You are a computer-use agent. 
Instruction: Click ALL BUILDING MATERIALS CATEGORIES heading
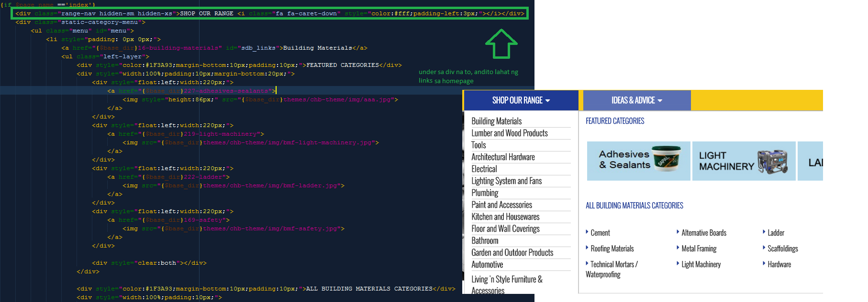(634, 206)
